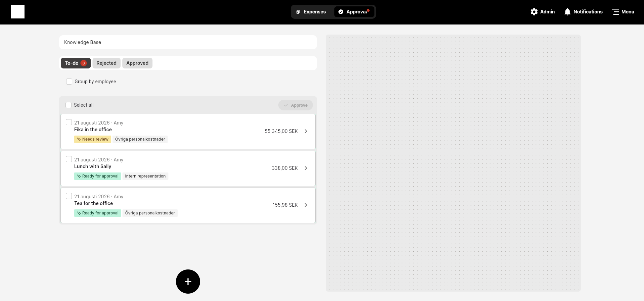Expand Lunch with Sally details chevron
644x301 pixels.
point(306,168)
